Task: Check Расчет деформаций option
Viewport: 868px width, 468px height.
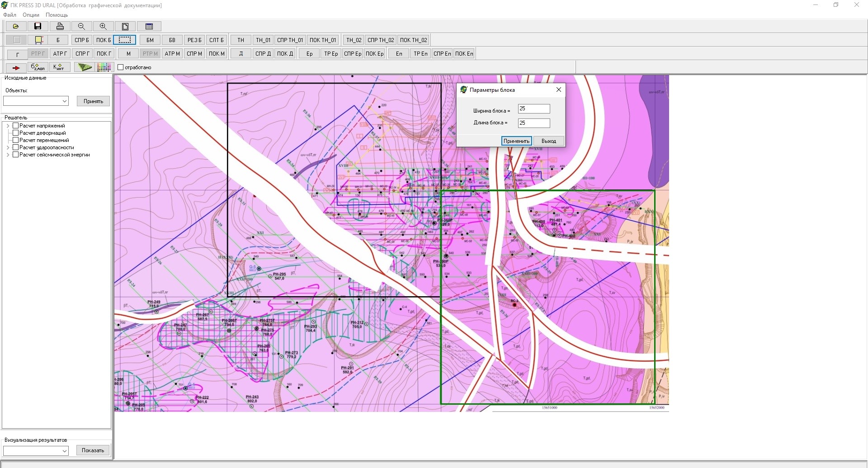Action: click(16, 133)
